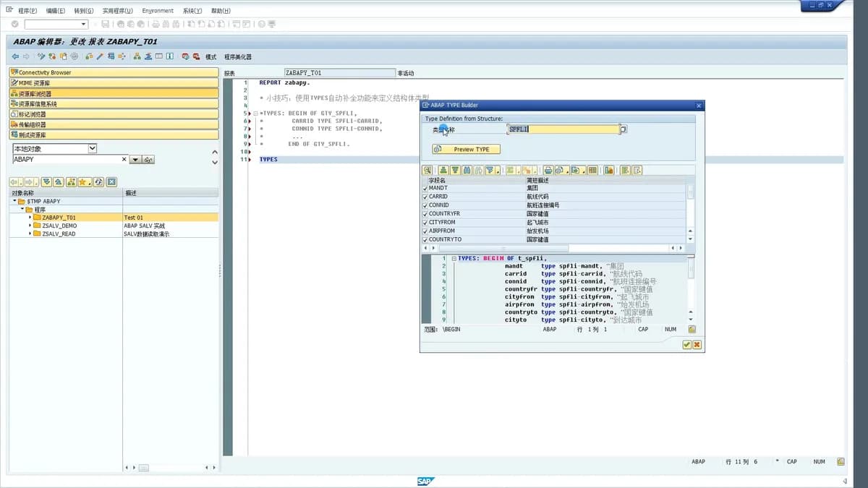Open the 传输组织器 panel
The height and width of the screenshot is (488, 868).
[114, 124]
